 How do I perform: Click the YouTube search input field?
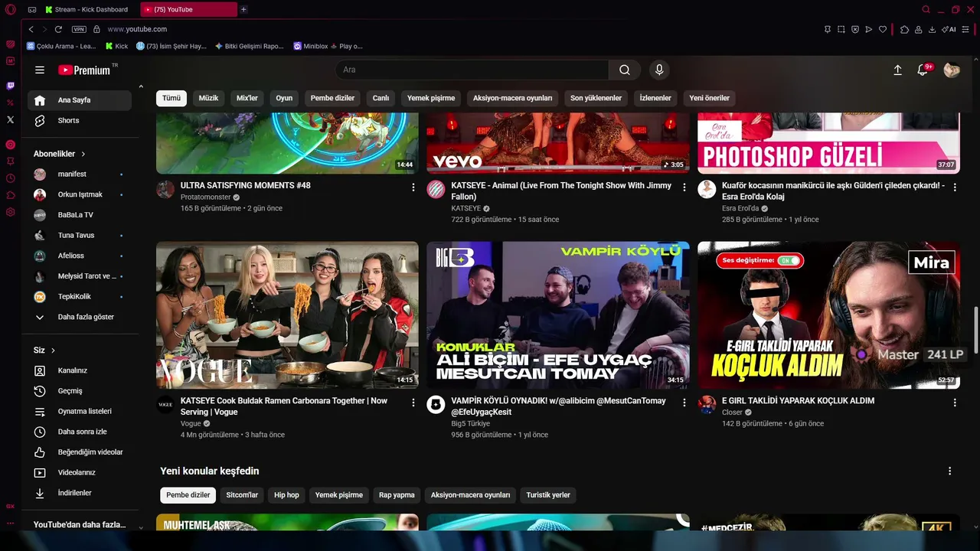472,70
